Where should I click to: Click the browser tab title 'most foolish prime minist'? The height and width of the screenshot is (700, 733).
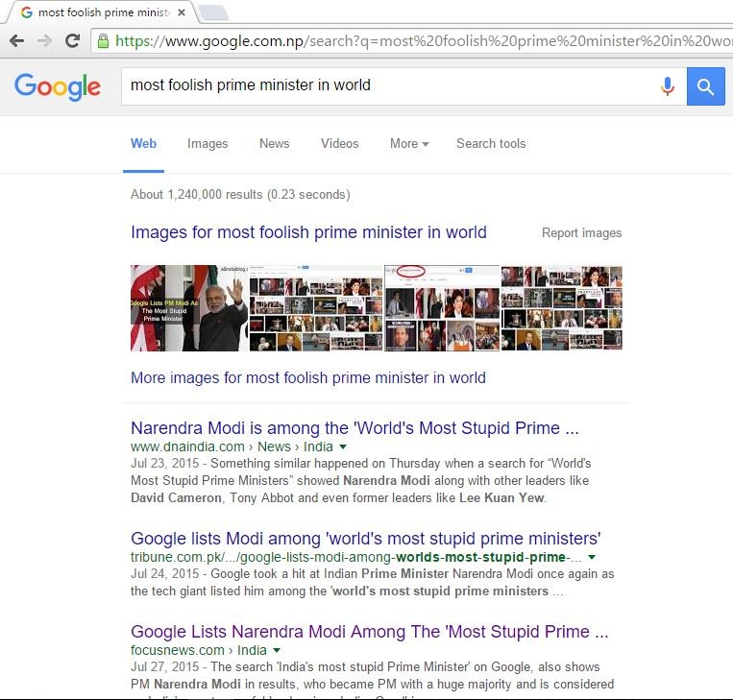coord(104,12)
